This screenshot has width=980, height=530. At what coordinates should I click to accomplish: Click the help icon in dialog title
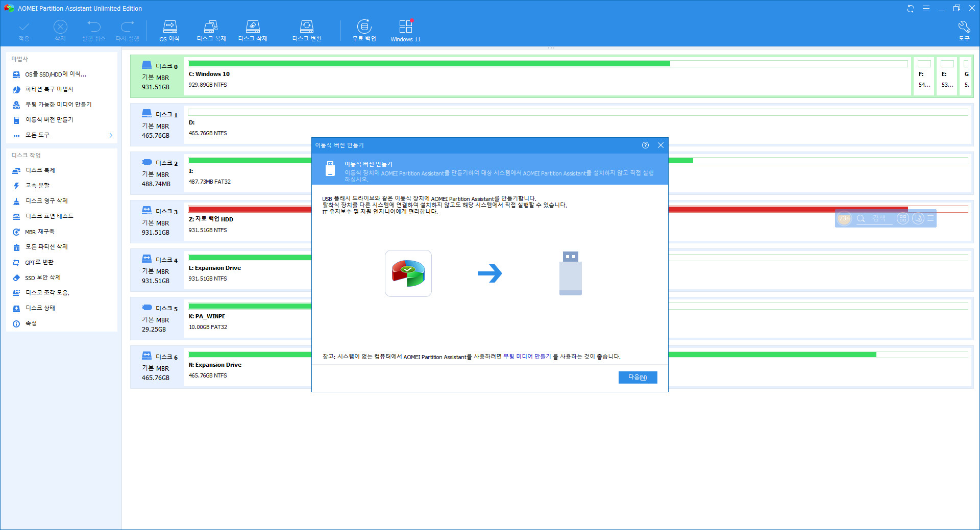(645, 145)
